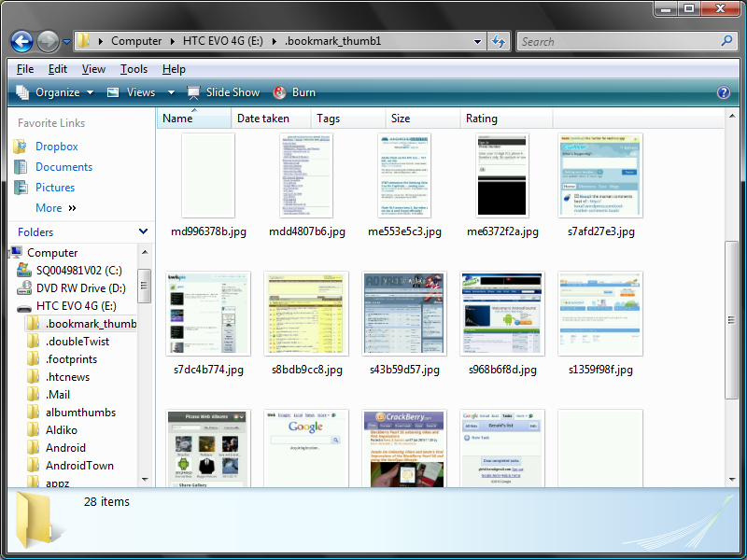This screenshot has width=747, height=560.
Task: Click the search magnifier icon
Action: pos(726,41)
